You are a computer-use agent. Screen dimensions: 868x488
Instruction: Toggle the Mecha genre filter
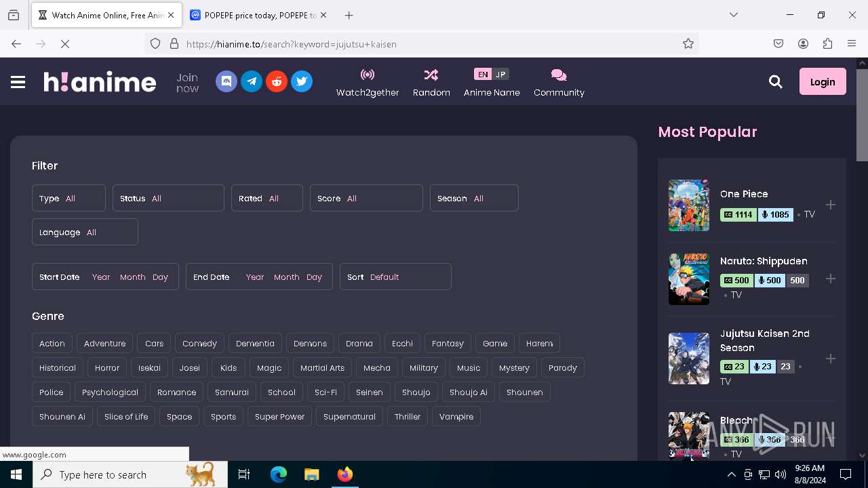tap(377, 368)
